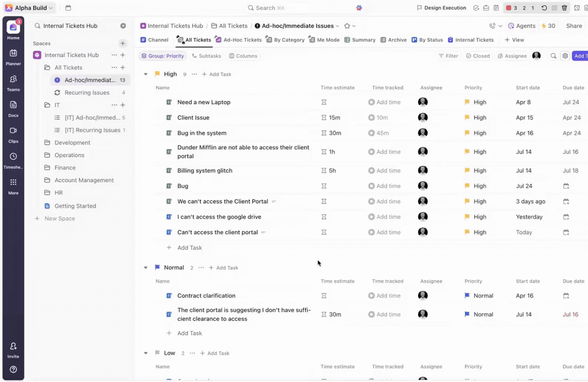588x382 pixels.
Task: Collapse the Normal priority group
Action: pyautogui.click(x=146, y=268)
